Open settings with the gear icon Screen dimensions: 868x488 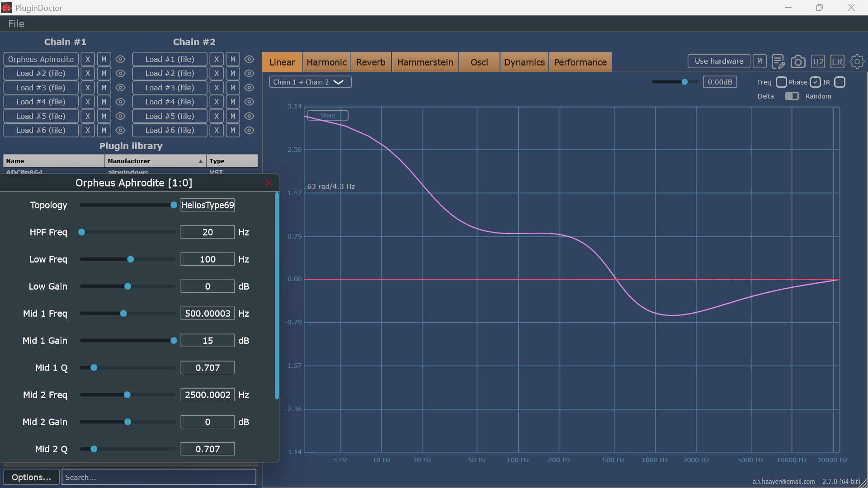[x=857, y=61]
